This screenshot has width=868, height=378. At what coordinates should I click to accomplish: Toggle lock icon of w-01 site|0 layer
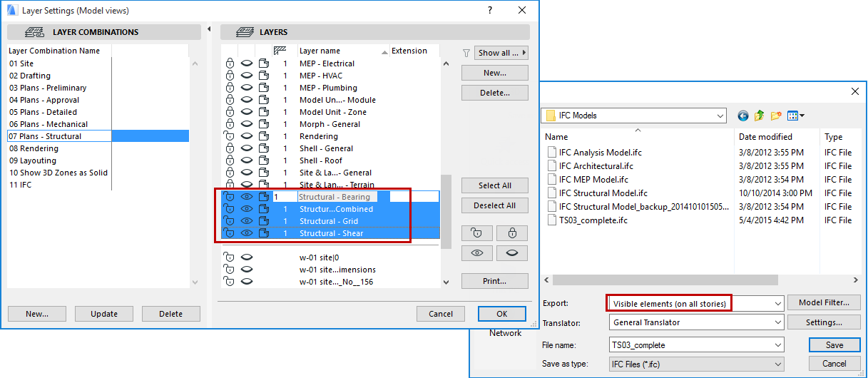(230, 257)
